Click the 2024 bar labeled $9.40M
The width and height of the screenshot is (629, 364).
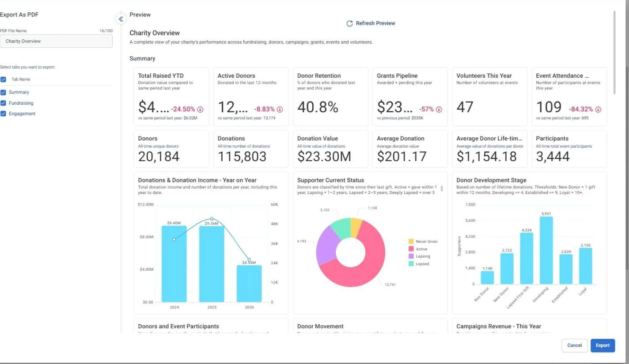(x=174, y=264)
